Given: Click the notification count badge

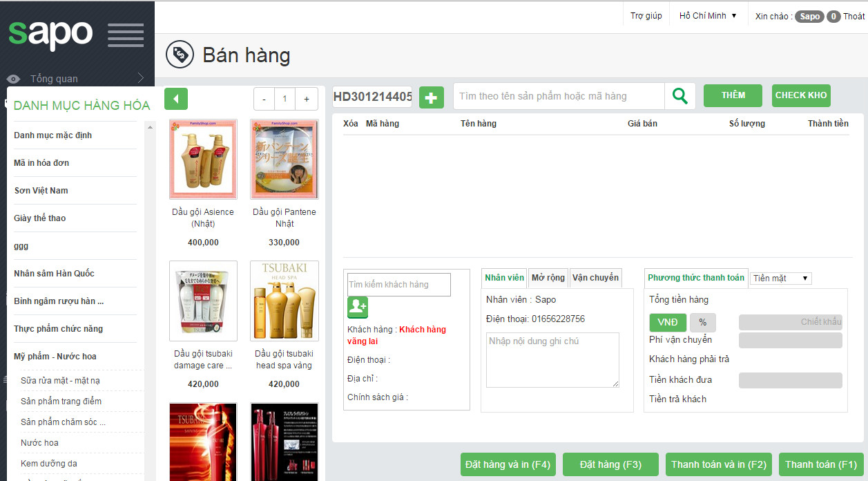Looking at the screenshot, I should [x=833, y=17].
